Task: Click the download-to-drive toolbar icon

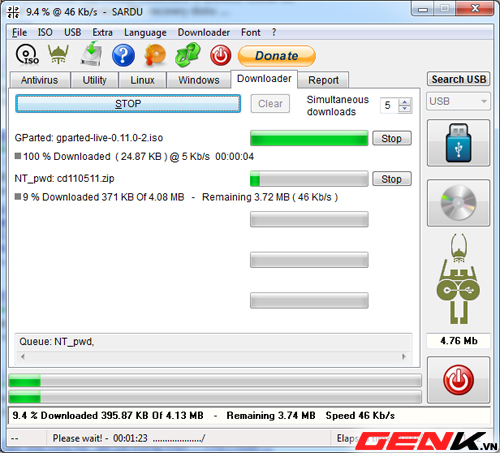Action: tap(91, 54)
